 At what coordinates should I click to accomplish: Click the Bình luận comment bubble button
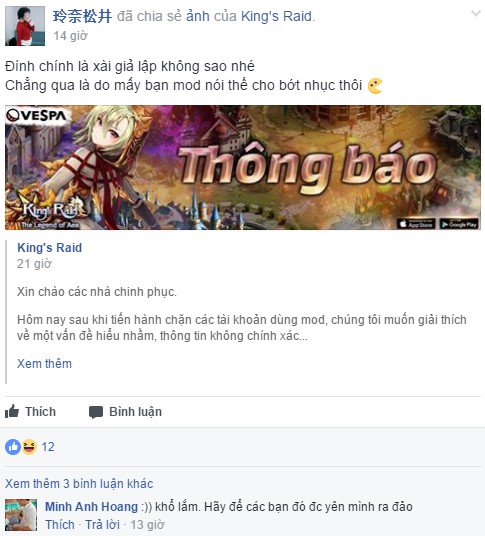[x=125, y=412]
